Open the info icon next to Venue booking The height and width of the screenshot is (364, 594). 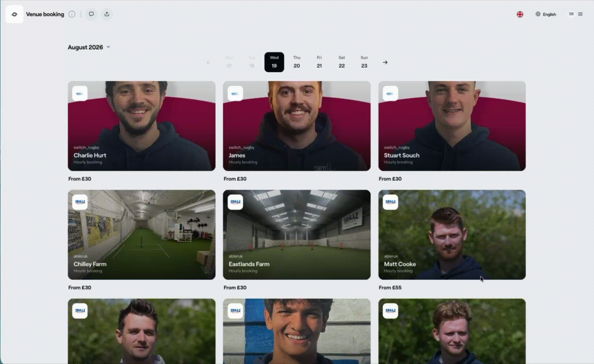click(72, 14)
